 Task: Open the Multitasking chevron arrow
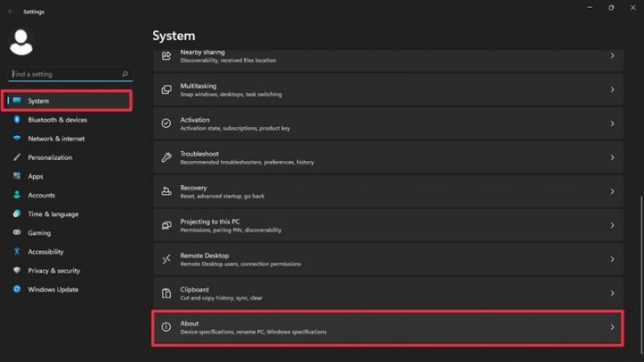[612, 89]
